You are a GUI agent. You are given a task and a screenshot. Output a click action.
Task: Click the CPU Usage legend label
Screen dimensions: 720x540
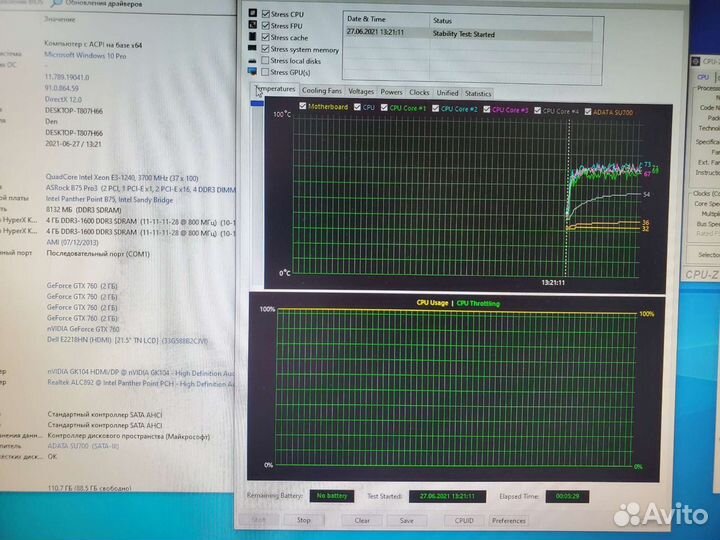[432, 303]
